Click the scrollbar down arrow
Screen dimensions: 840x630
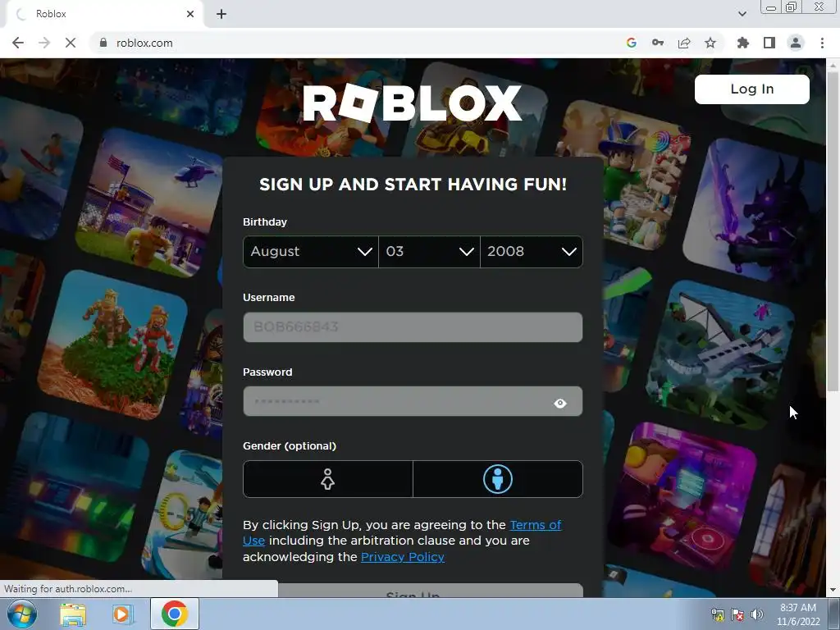coord(833,590)
